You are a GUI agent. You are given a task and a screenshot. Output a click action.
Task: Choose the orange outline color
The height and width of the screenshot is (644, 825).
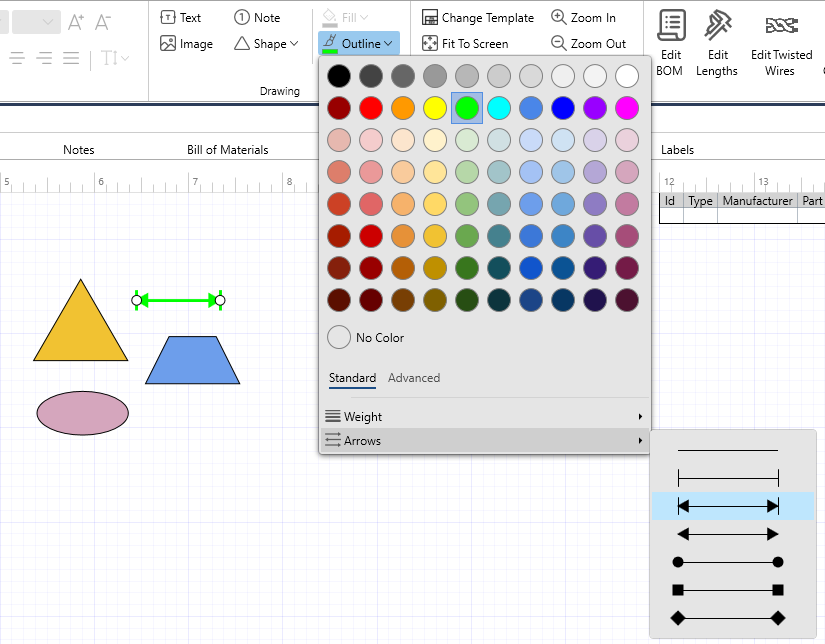tap(403, 108)
